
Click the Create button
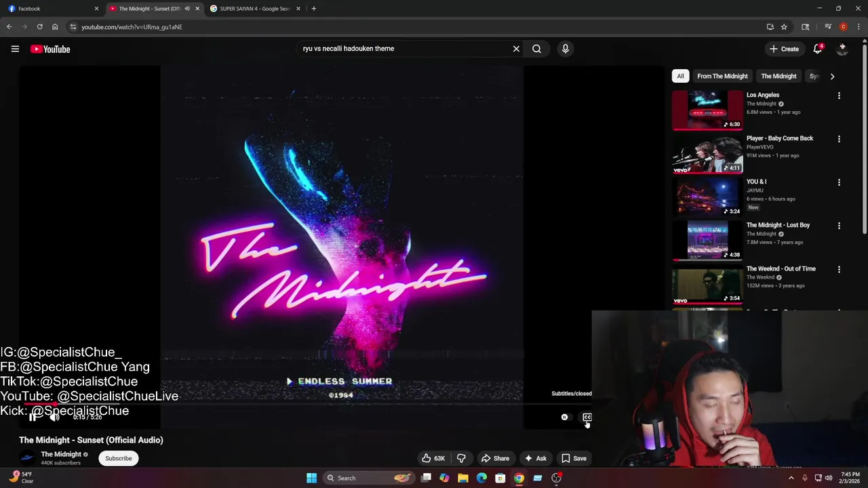tap(784, 49)
